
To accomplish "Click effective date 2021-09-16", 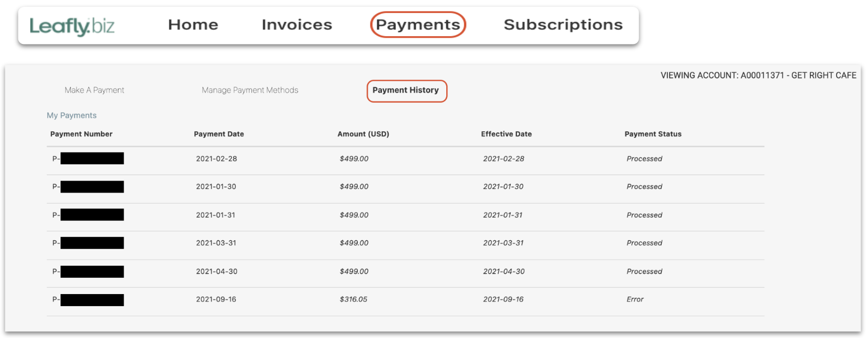I will (503, 299).
